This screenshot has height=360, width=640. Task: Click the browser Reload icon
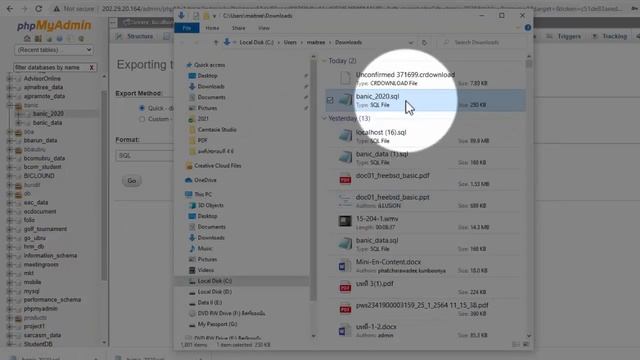(38, 9)
